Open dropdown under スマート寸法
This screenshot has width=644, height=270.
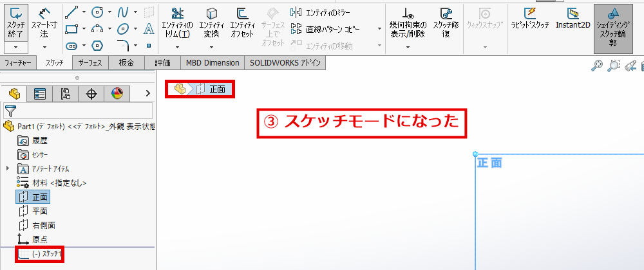coord(44,48)
